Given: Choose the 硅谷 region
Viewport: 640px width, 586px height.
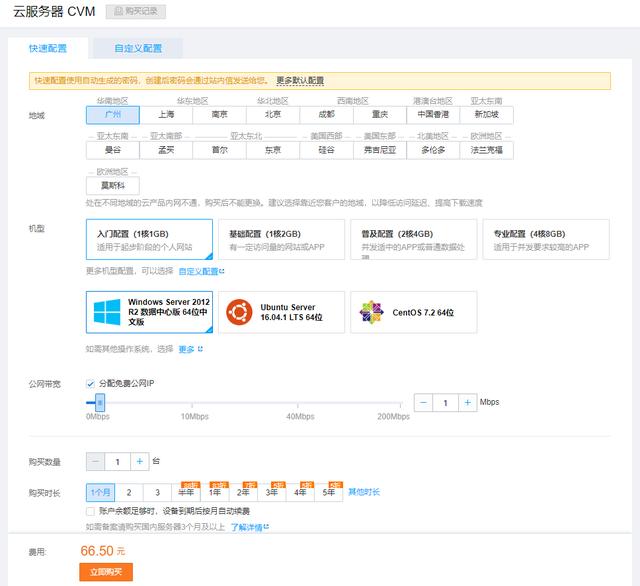Looking at the screenshot, I should tap(327, 150).
